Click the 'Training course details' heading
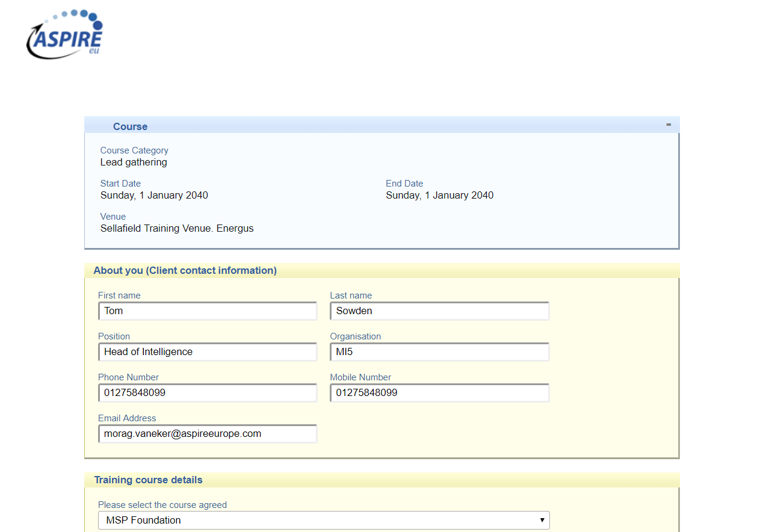The height and width of the screenshot is (532, 769). point(148,480)
